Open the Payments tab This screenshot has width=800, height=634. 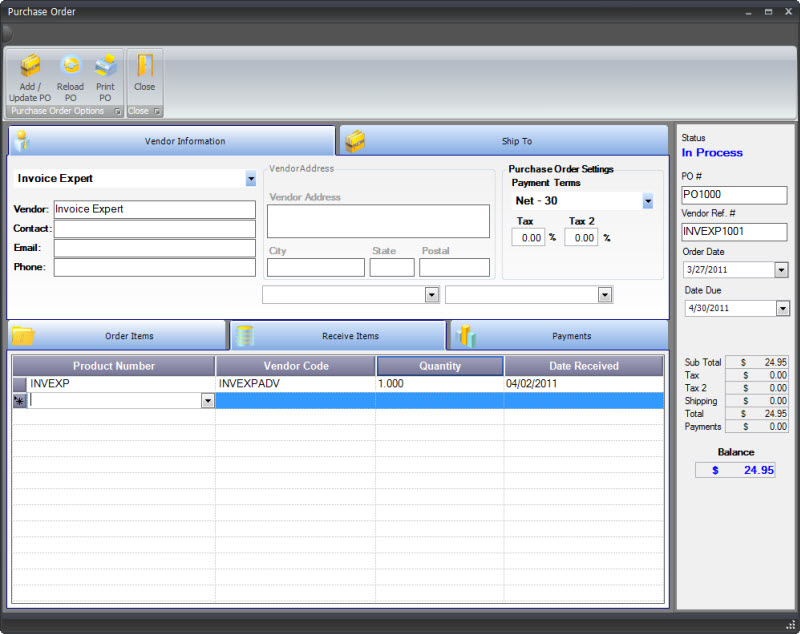point(560,336)
